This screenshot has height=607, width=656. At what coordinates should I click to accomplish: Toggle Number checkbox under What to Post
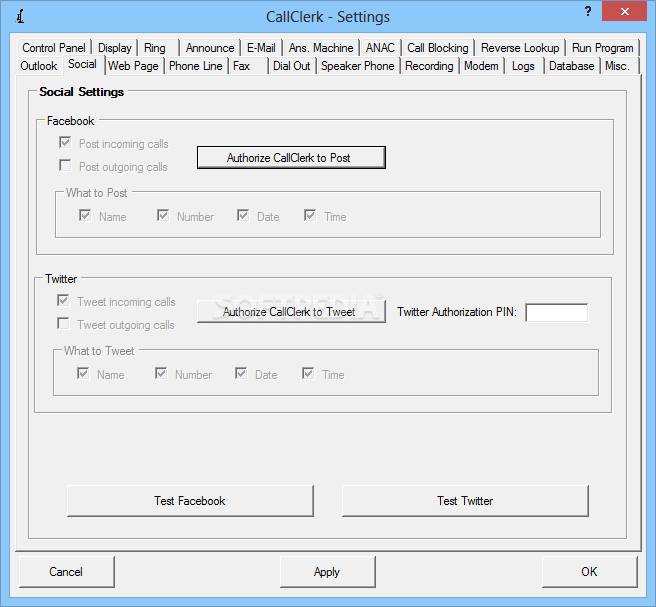click(x=163, y=215)
